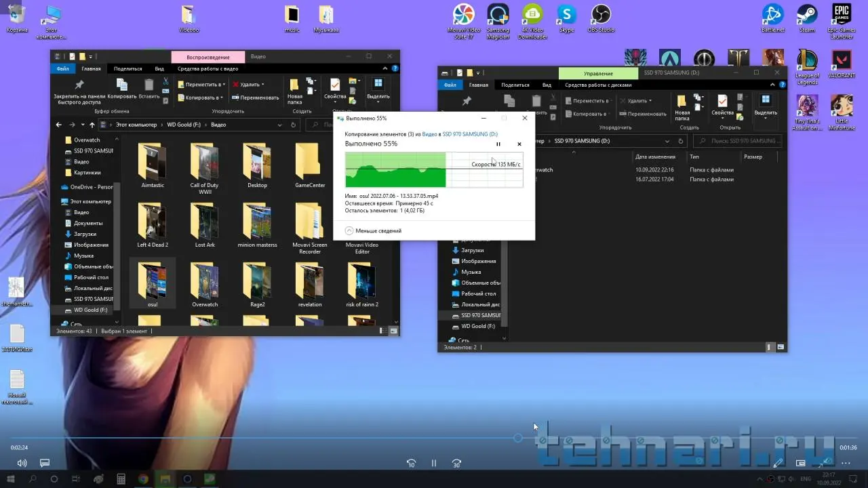Select the Call of Duty WWII folder
The width and height of the screenshot is (868, 488).
(204, 168)
